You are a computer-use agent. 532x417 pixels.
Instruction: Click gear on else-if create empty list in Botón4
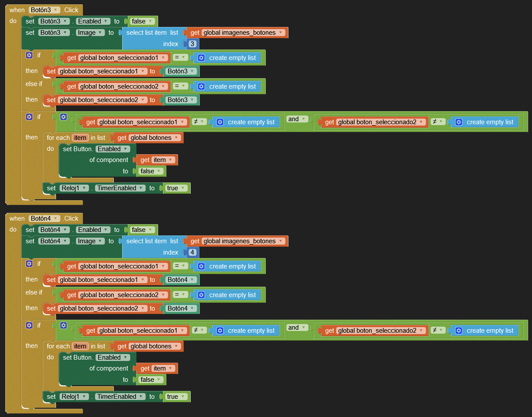pyautogui.click(x=201, y=295)
